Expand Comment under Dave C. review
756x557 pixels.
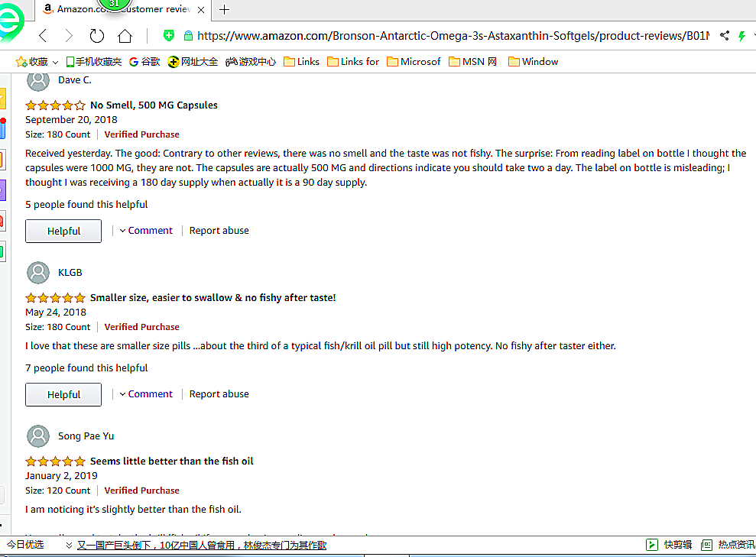146,231
